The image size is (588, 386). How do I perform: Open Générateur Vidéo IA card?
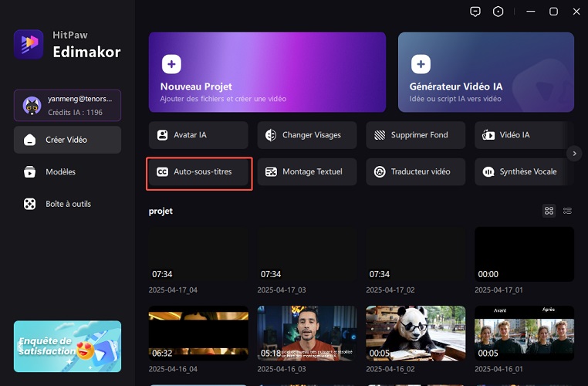click(x=486, y=72)
